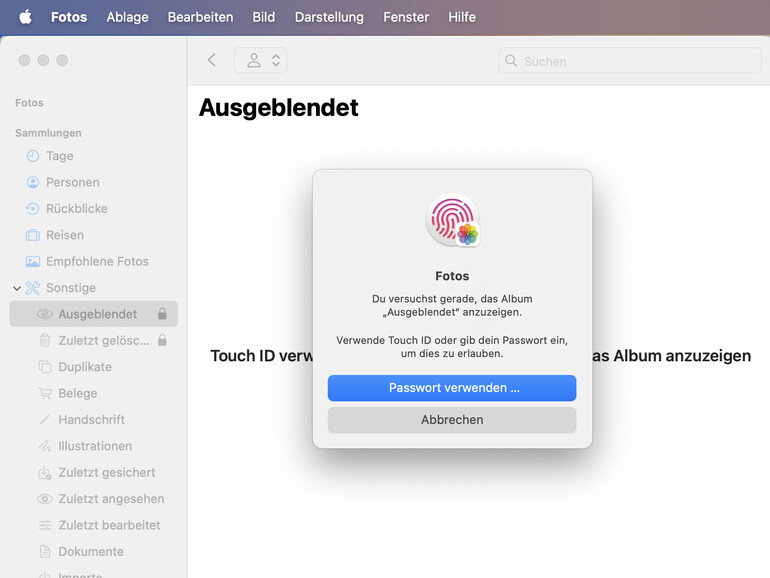Click the download icon next to Zuletzt gesichert
The width and height of the screenshot is (770, 578).
tap(45, 473)
